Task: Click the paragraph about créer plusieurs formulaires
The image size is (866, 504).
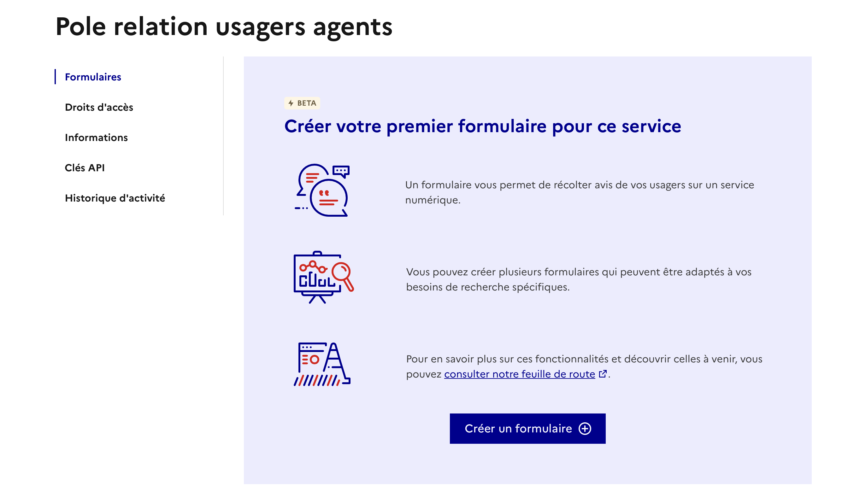Action: [579, 279]
